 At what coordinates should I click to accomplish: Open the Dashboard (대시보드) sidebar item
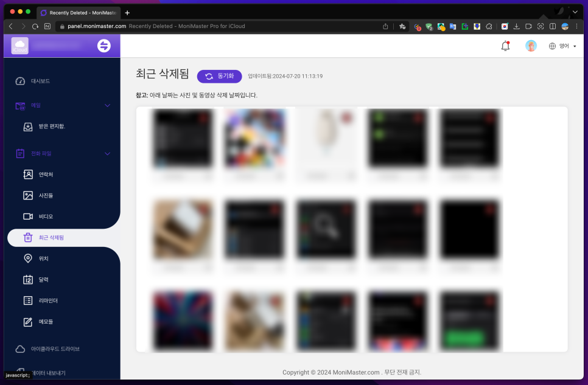click(x=33, y=81)
